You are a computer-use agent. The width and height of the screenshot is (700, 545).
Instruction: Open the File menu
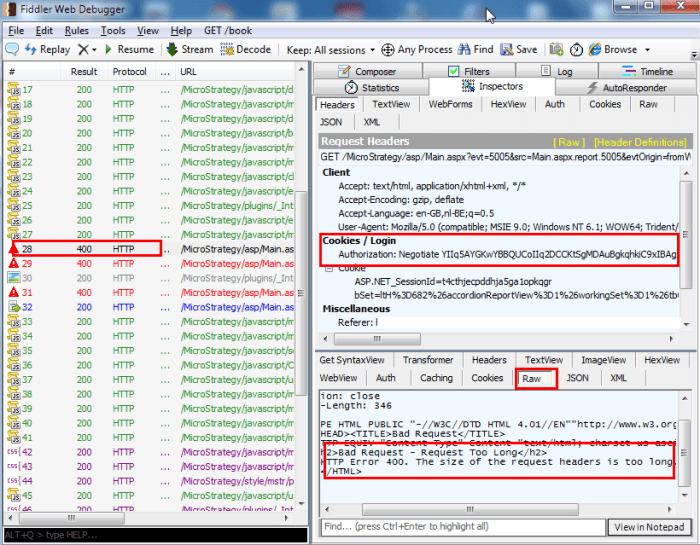[16, 31]
